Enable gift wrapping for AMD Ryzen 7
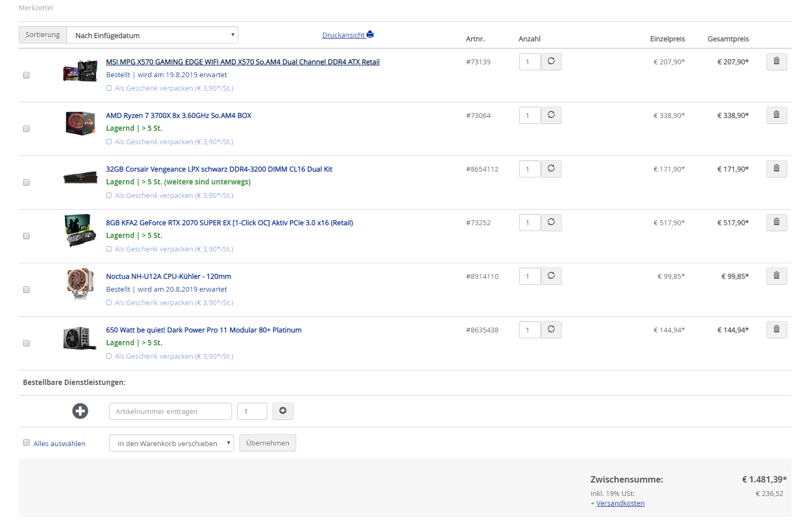Screen dimensions: 812x526 click(109, 142)
